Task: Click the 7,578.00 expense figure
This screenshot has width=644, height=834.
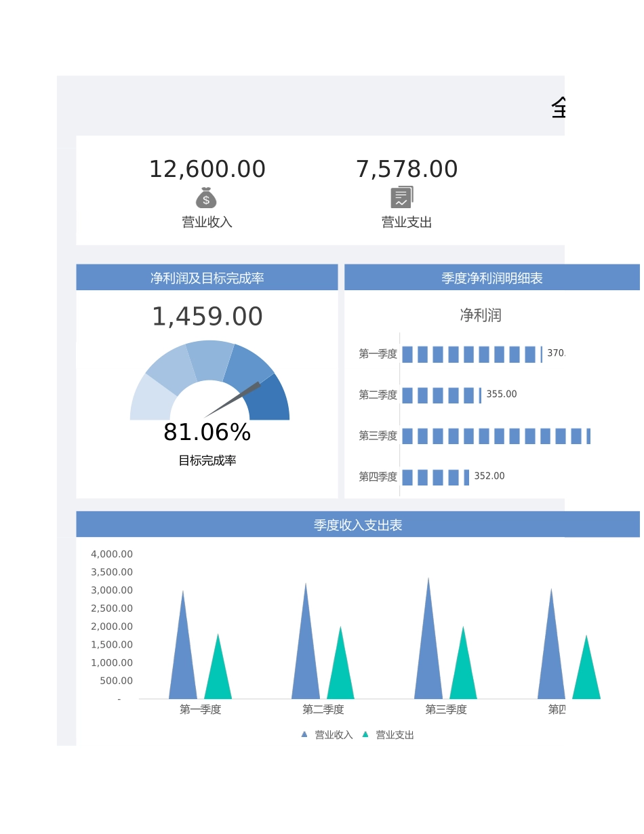Action: click(x=407, y=170)
